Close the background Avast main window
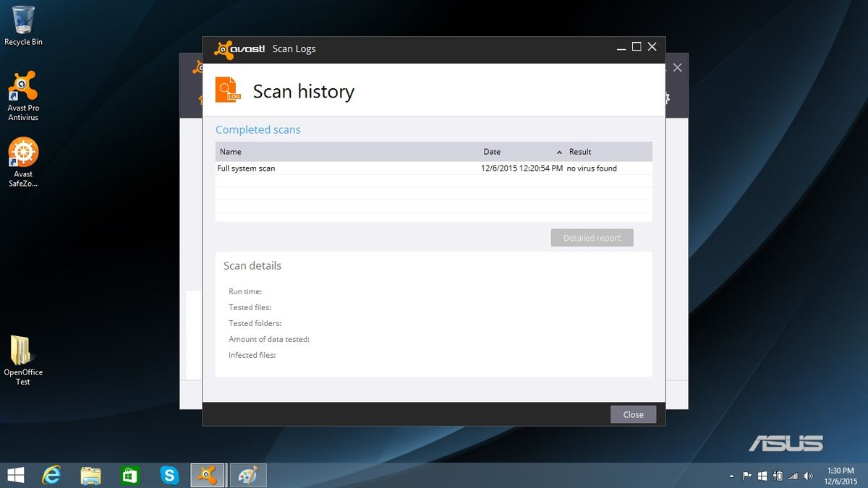868x488 pixels. tap(677, 67)
